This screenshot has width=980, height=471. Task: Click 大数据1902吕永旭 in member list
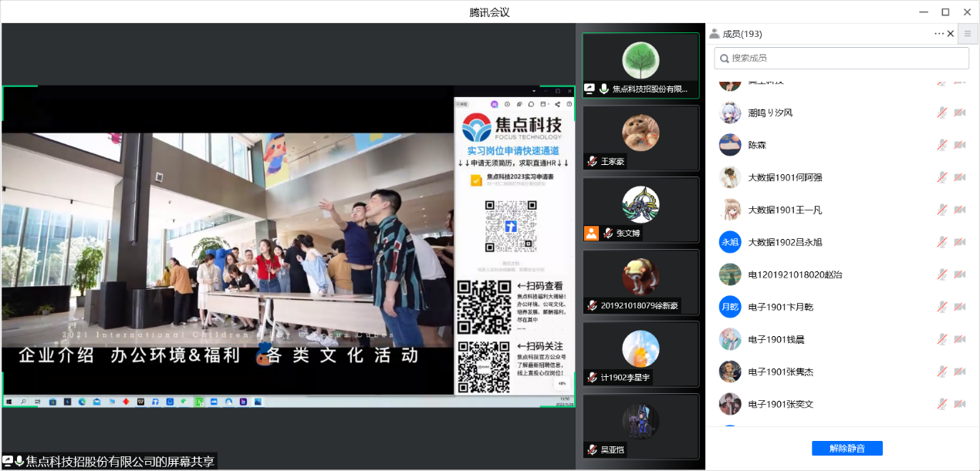785,242
